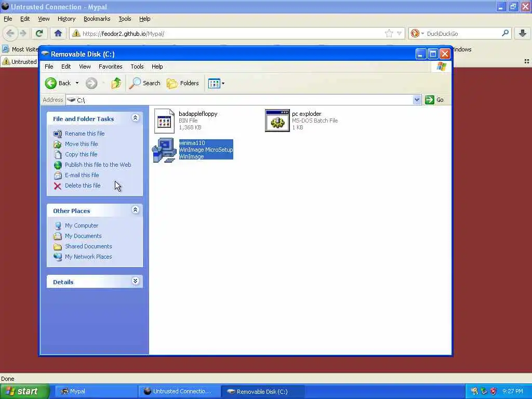Open My Computer from Other Places
The image size is (532, 399).
[82, 225]
